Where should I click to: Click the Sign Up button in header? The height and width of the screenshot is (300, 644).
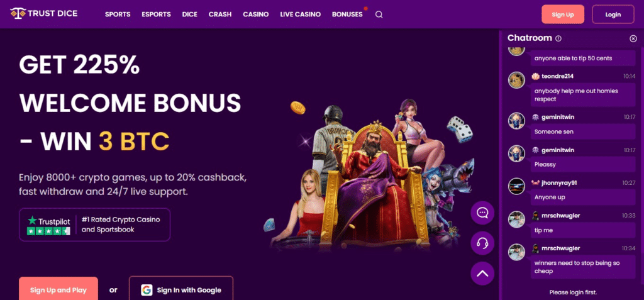[x=563, y=14]
